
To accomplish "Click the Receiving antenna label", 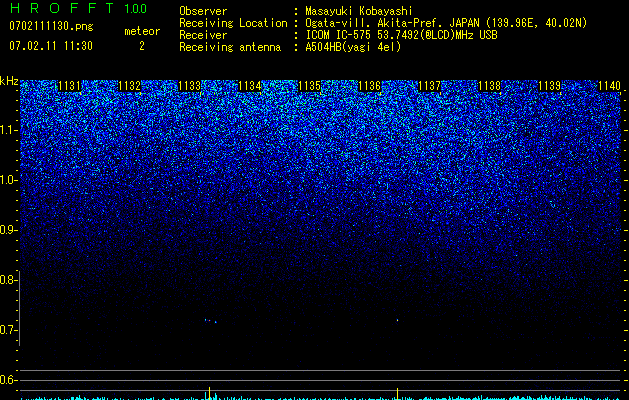I will point(230,47).
